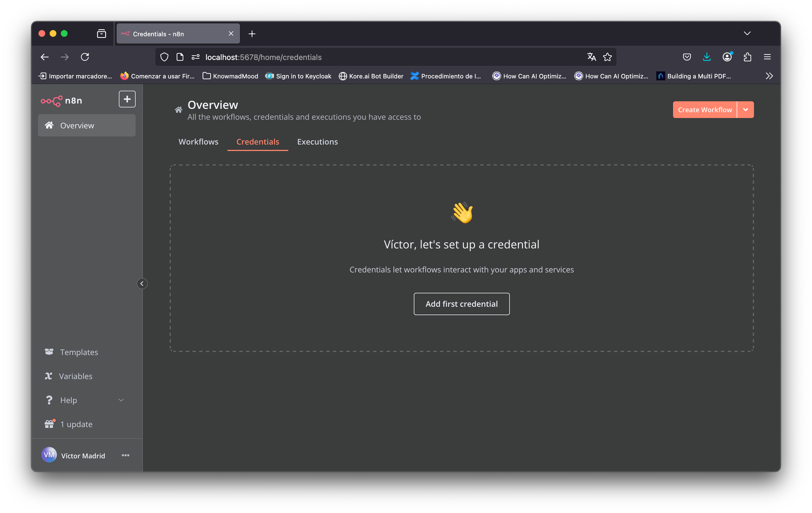The height and width of the screenshot is (513, 812).
Task: Show more bookmarks with double chevron
Action: 769,76
